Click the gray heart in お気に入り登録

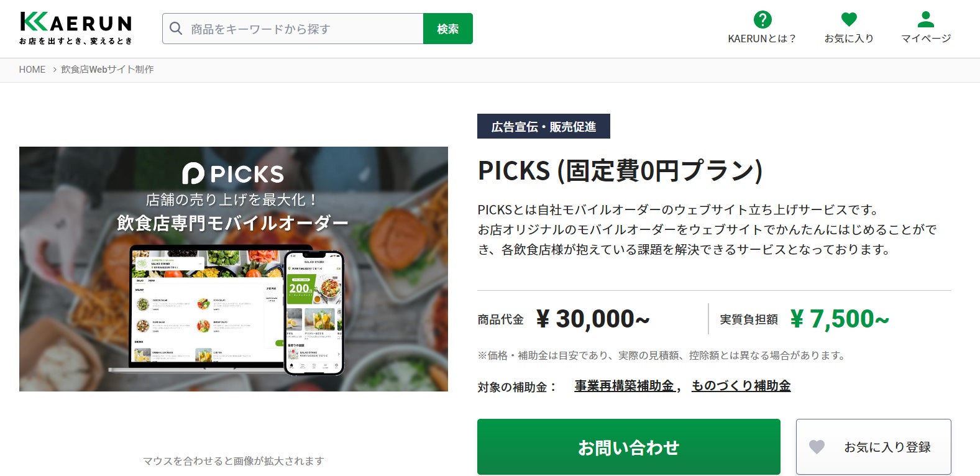tap(817, 447)
